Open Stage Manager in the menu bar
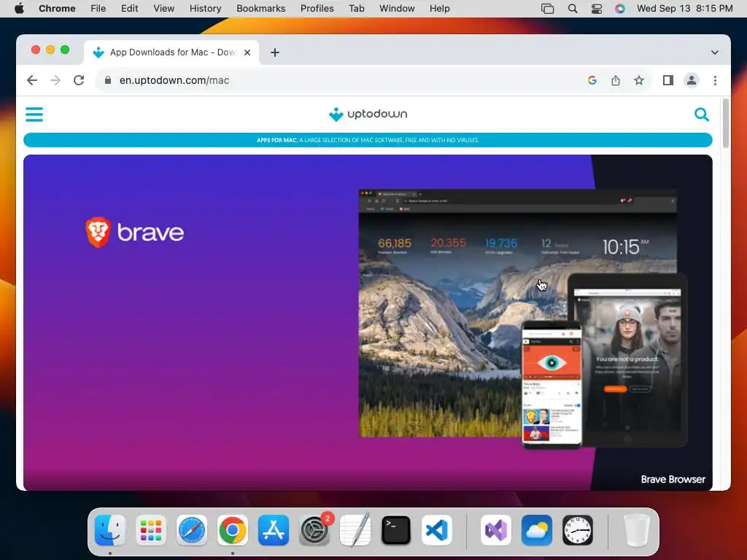747x560 pixels. point(547,9)
